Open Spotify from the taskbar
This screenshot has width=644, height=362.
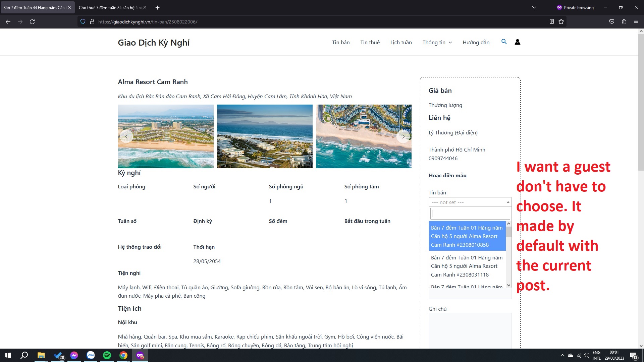click(x=107, y=355)
